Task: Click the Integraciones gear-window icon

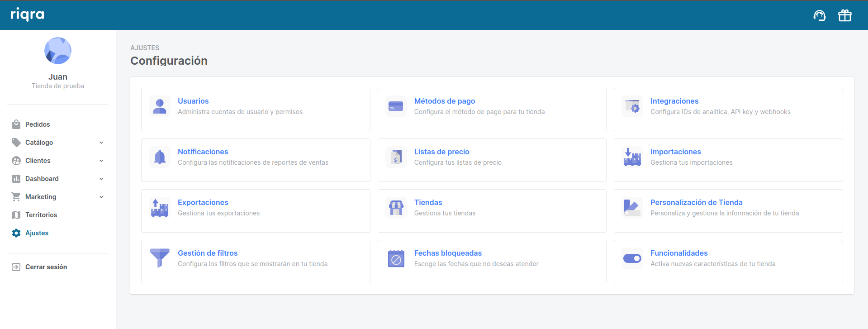Action: [632, 106]
